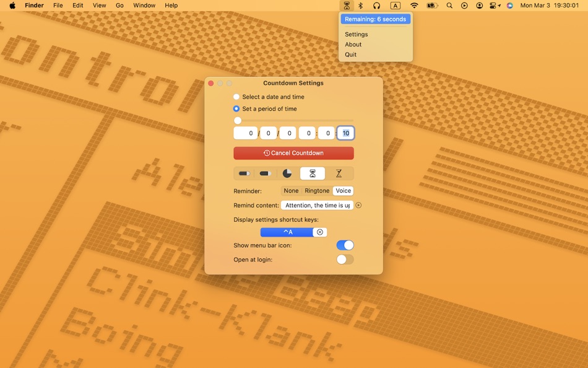
Task: Quit the app from the countdown menu
Action: [350, 55]
